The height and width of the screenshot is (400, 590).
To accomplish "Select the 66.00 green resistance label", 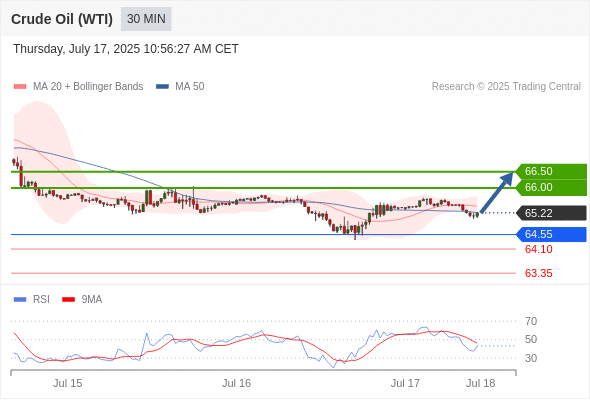I will [551, 187].
